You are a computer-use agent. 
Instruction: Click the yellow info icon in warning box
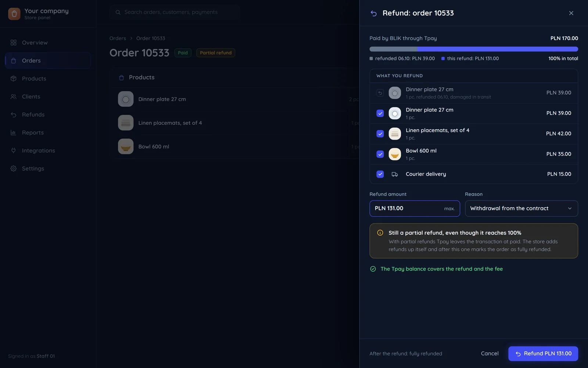point(380,233)
